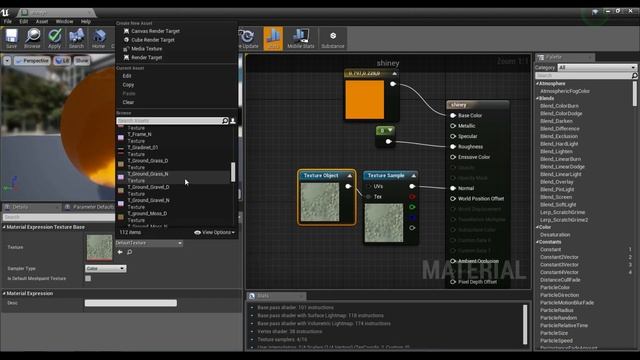Toggle Is Default Meshpaint Texture checkbox

(x=88, y=278)
